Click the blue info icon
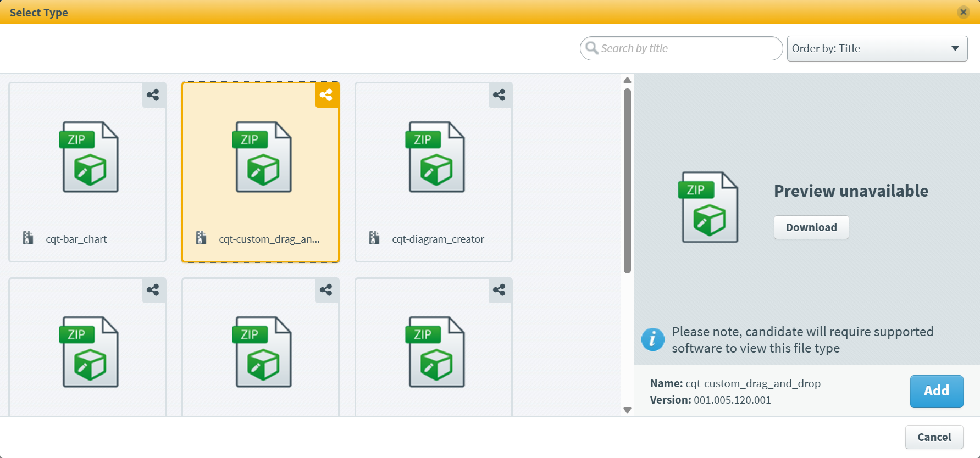Image resolution: width=980 pixels, height=458 pixels. pos(652,339)
